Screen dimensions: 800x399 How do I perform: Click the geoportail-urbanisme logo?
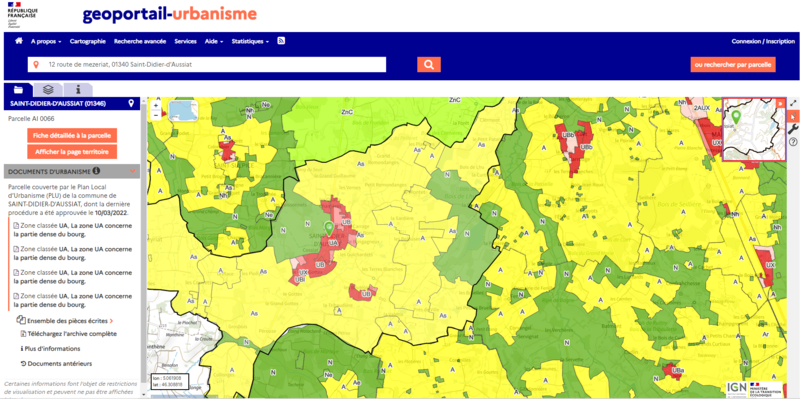pyautogui.click(x=169, y=14)
